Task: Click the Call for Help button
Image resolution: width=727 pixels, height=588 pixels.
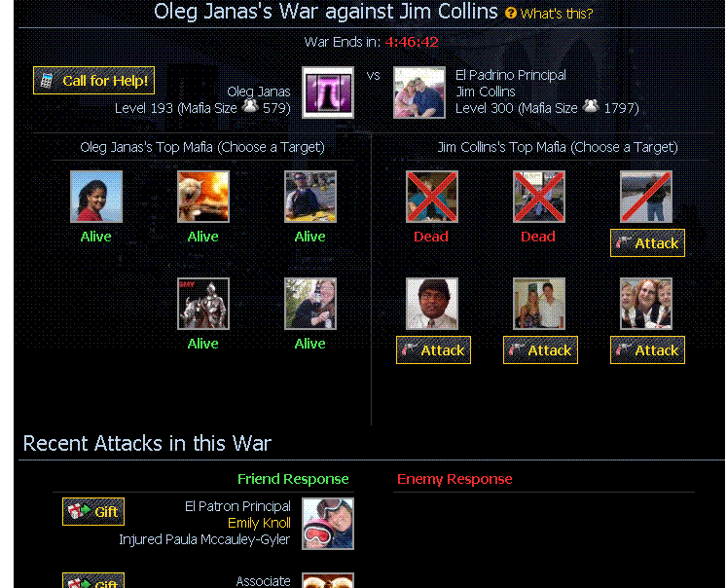Action: 93,80
